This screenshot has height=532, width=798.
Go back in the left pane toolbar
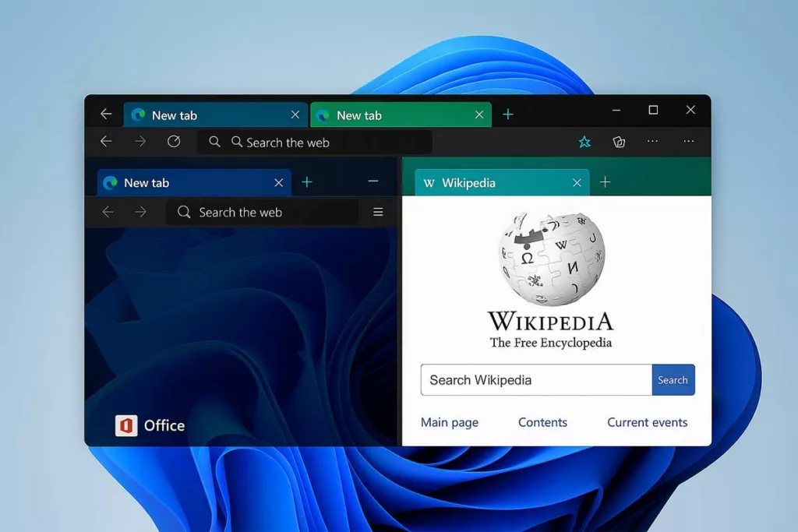pyautogui.click(x=108, y=212)
